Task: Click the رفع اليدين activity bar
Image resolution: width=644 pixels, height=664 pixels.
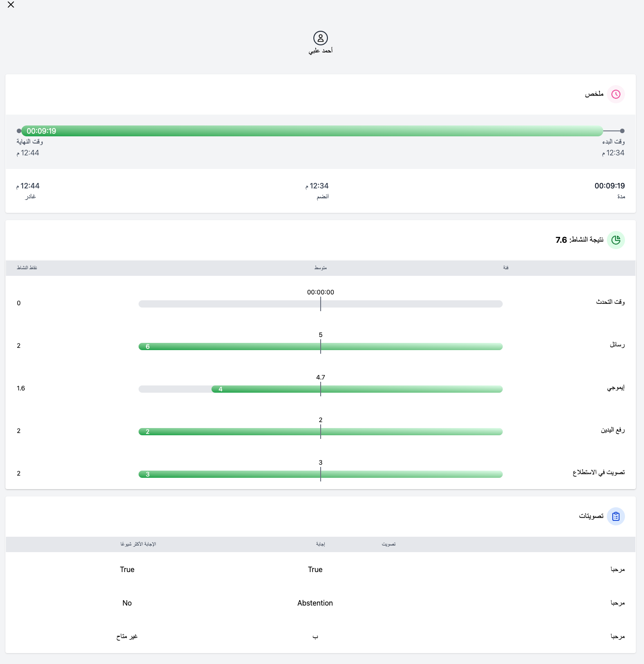Action: [x=321, y=432]
